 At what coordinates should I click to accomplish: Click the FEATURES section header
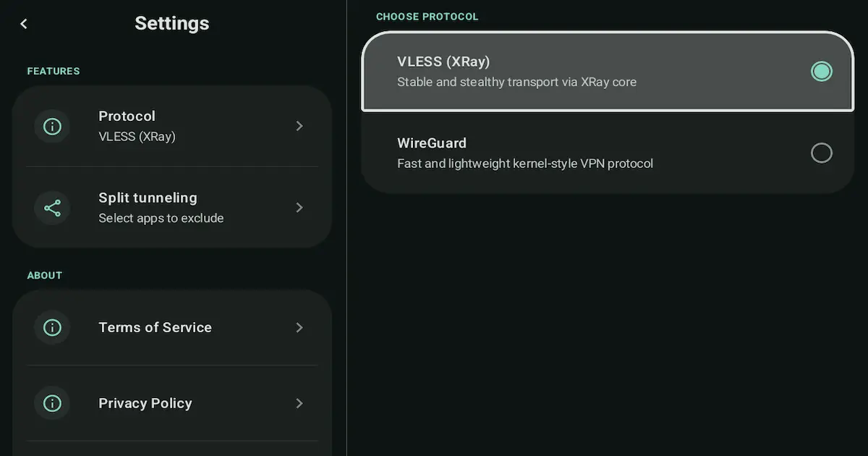pos(53,71)
